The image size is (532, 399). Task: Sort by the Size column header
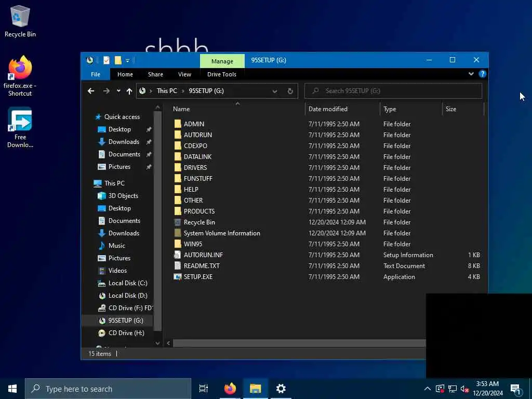[x=450, y=109]
